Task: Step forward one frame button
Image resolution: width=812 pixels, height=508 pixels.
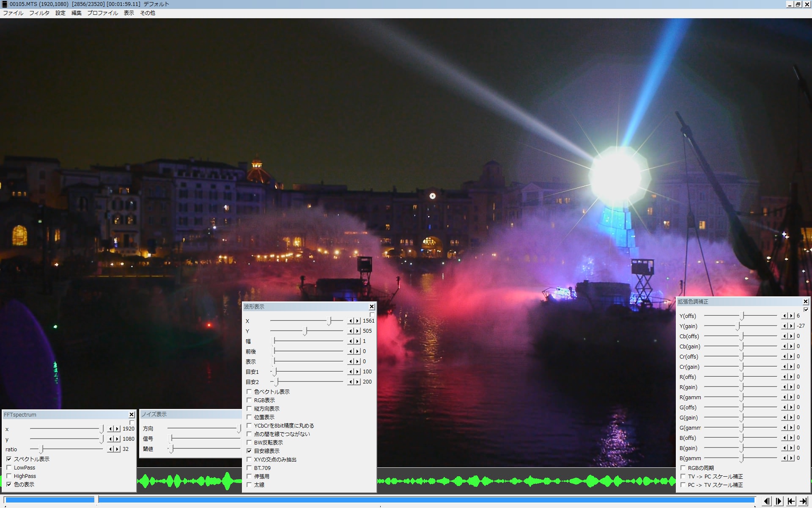Action: click(x=779, y=501)
